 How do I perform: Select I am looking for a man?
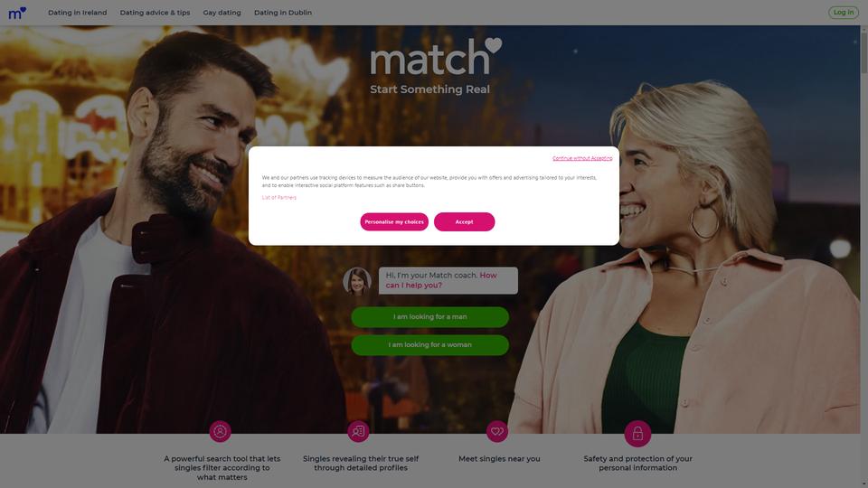coord(430,317)
